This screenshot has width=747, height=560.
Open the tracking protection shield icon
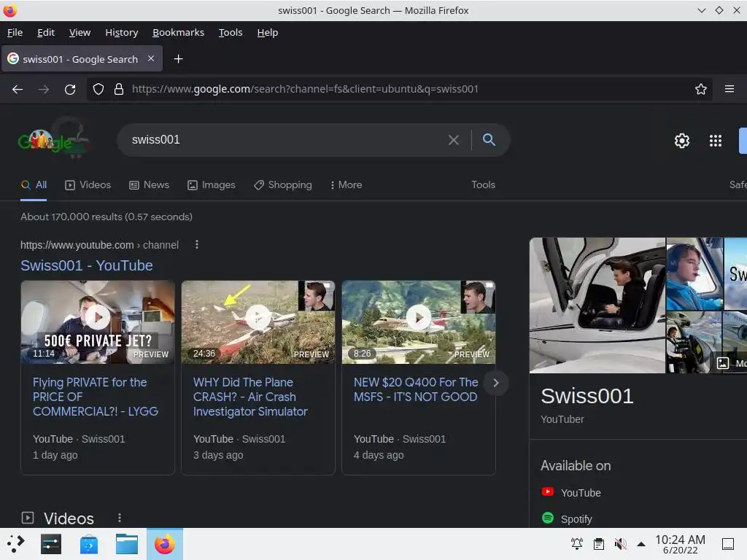[98, 89]
